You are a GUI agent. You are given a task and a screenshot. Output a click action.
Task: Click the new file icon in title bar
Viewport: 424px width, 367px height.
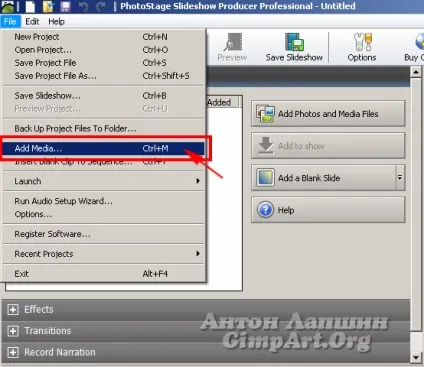pyautogui.click(x=30, y=6)
